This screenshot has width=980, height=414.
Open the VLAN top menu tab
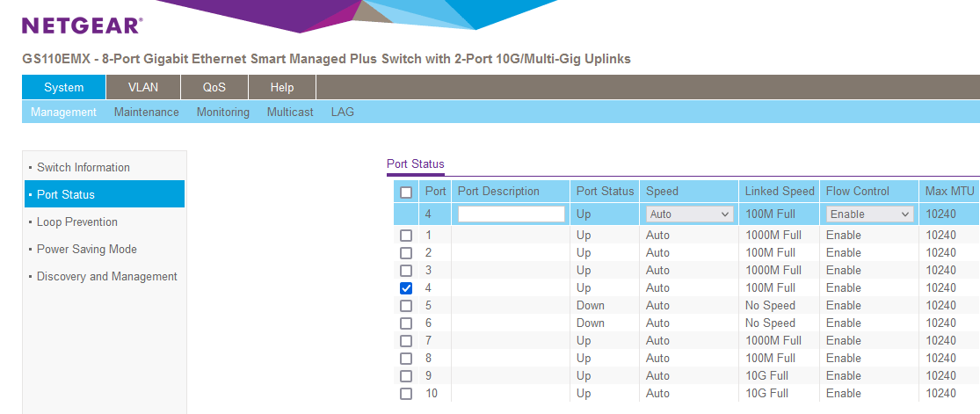point(142,87)
